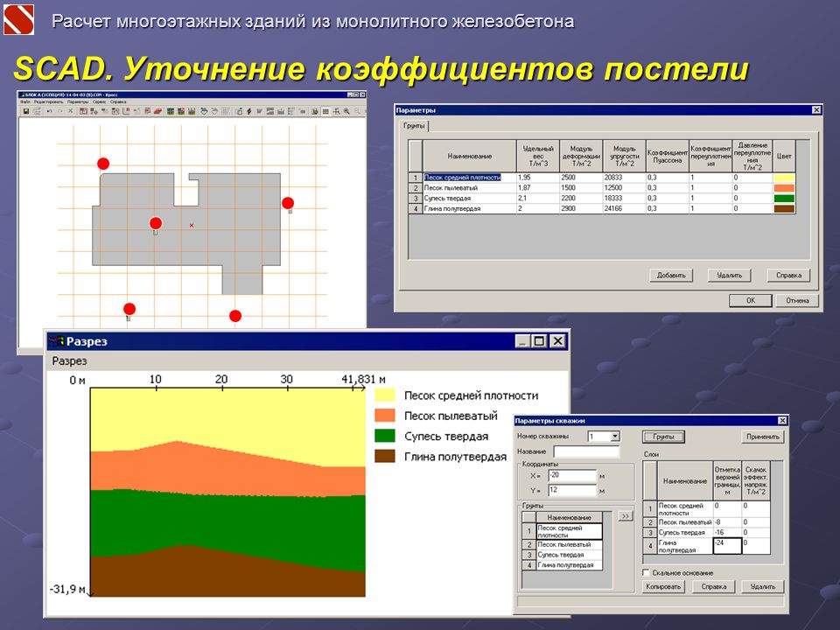This screenshot has width=840, height=630.
Task: Click deformation modulus cell 2500
Action: [x=581, y=178]
